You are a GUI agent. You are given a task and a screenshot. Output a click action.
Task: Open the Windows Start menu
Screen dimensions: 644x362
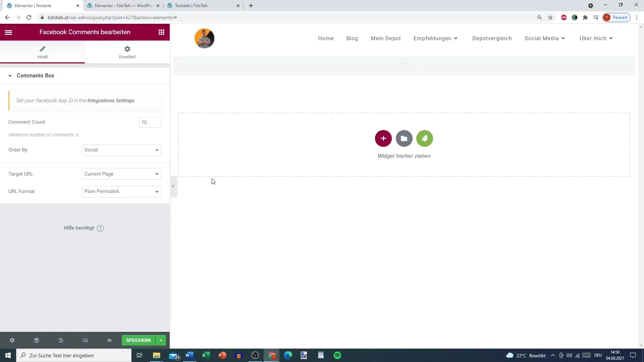8,355
